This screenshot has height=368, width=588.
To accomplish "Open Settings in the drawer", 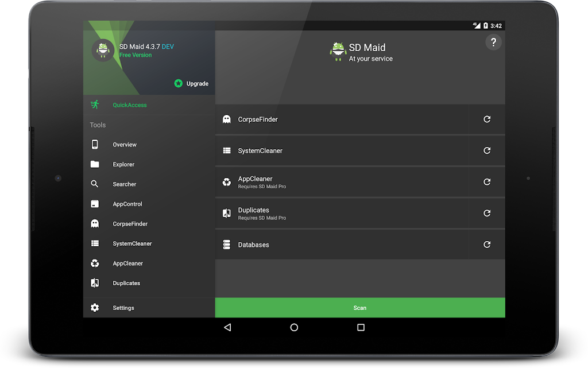I will tap(123, 308).
